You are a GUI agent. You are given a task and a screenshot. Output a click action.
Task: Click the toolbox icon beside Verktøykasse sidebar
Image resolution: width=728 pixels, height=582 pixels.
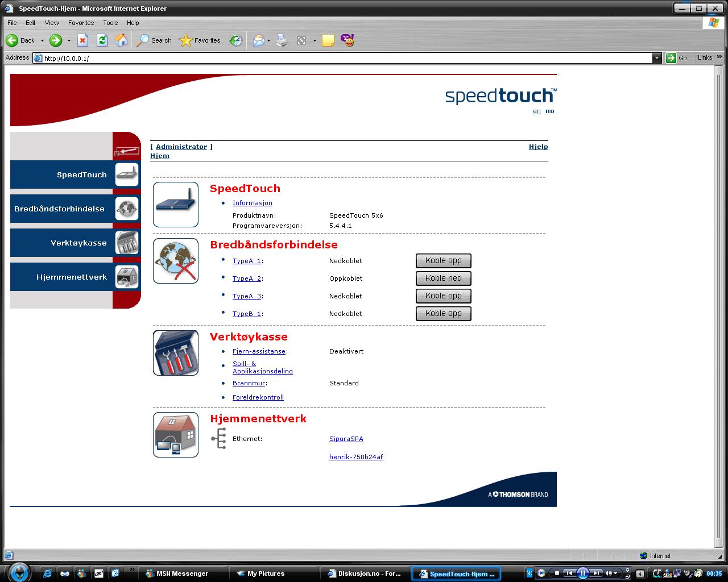pos(127,243)
